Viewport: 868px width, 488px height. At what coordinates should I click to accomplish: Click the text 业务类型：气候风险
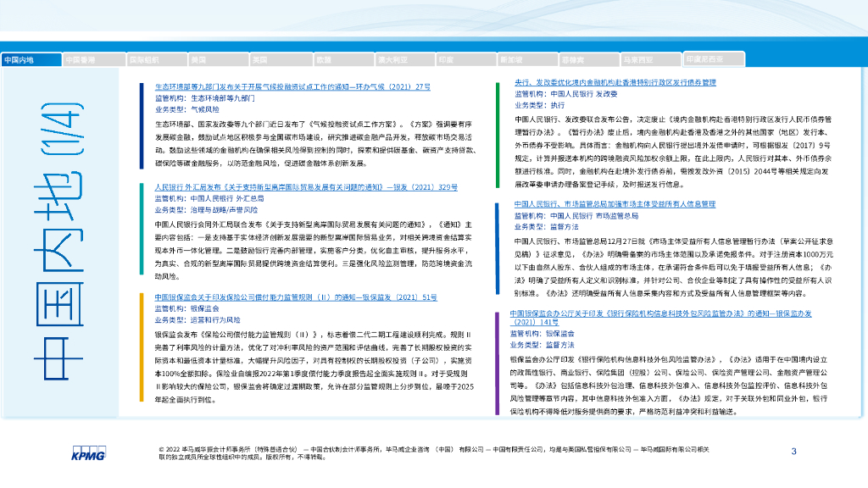point(187,109)
